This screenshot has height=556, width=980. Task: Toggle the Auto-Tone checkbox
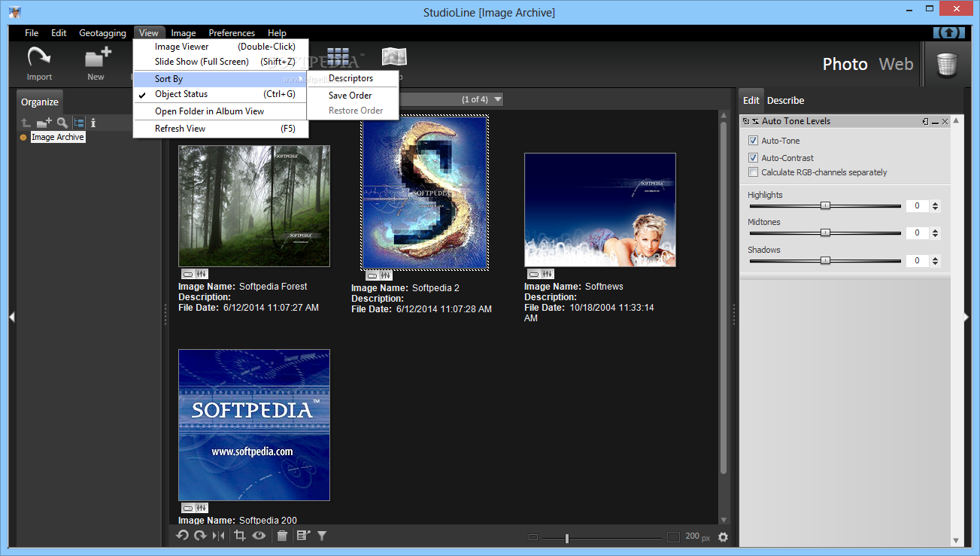coord(753,141)
